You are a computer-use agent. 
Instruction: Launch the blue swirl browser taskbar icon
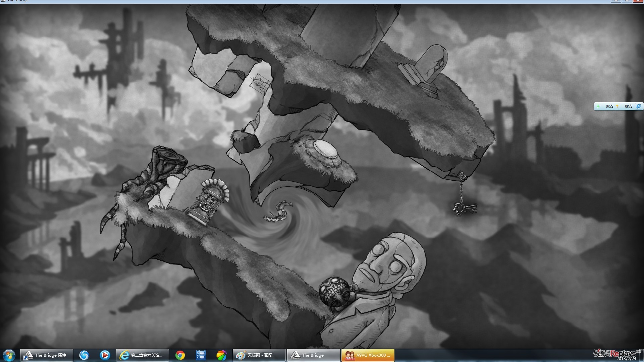pyautogui.click(x=84, y=355)
